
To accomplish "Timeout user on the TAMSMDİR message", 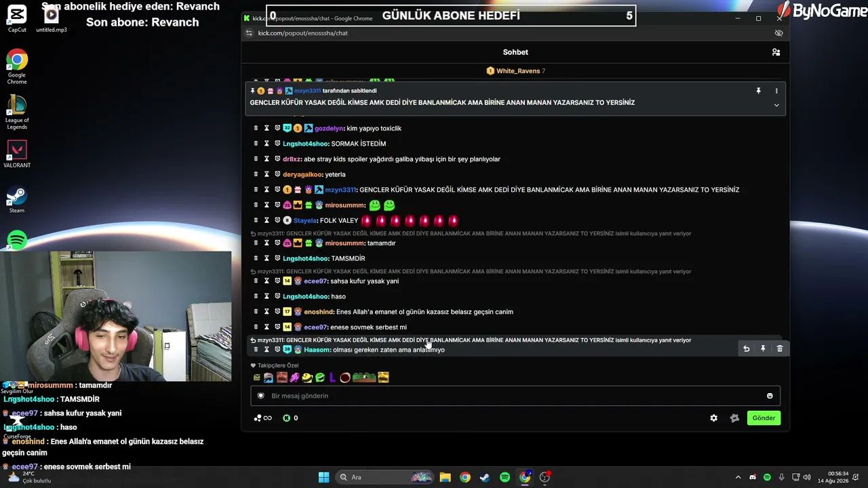I will [267, 258].
